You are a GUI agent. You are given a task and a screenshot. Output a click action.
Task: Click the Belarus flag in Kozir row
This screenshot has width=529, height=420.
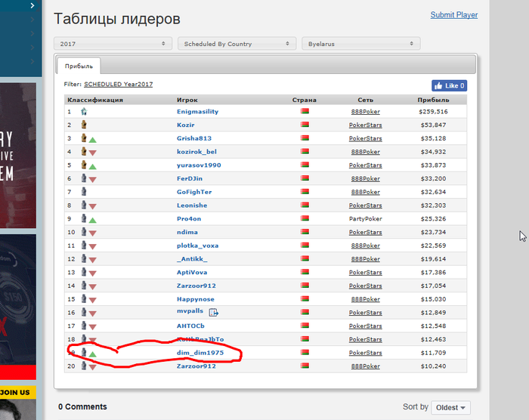(305, 125)
